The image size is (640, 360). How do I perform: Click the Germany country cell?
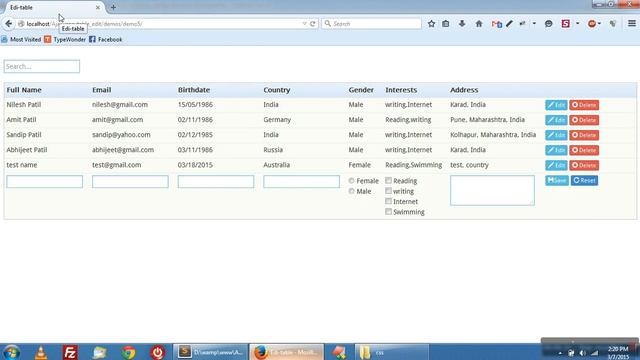277,120
